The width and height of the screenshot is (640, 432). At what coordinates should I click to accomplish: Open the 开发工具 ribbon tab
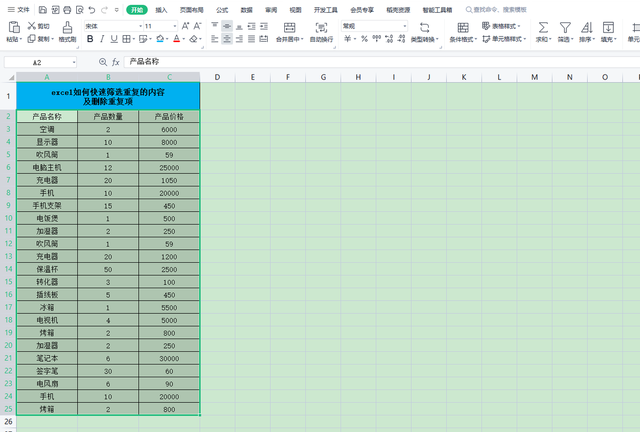pos(325,10)
